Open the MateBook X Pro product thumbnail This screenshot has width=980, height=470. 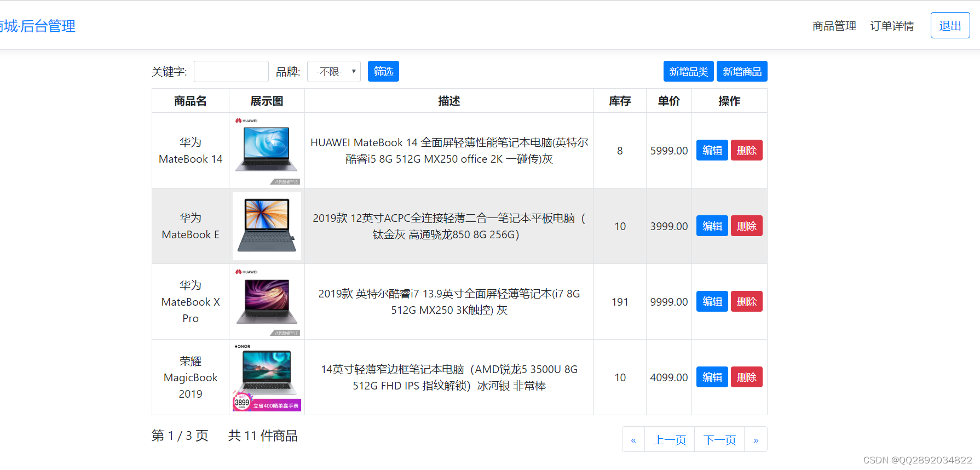[x=267, y=301]
